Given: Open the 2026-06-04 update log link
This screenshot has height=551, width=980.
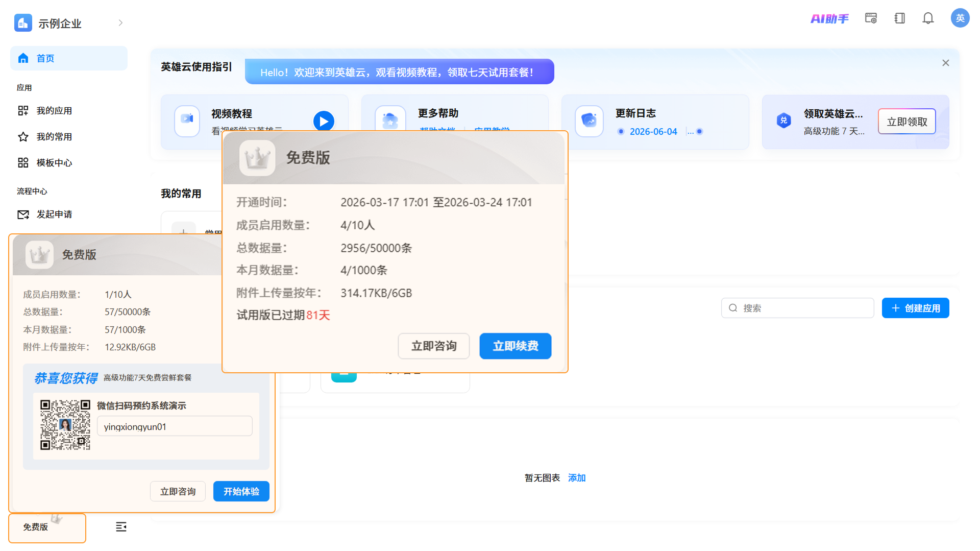Looking at the screenshot, I should pyautogui.click(x=653, y=132).
